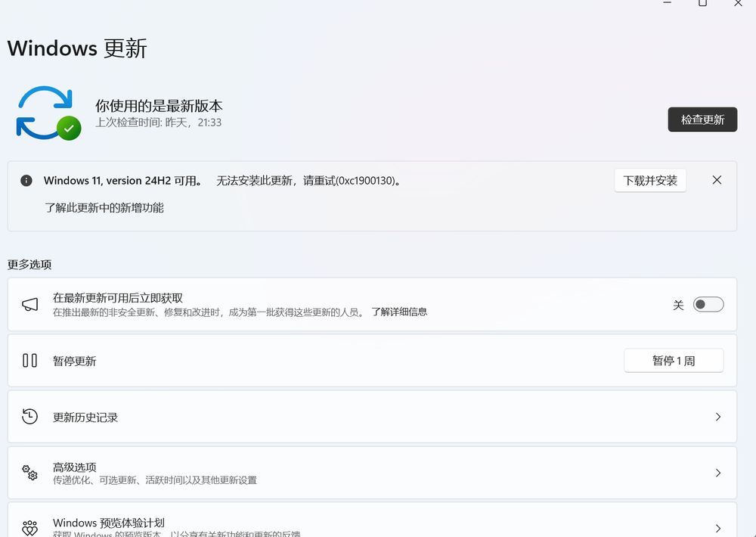This screenshot has height=537, width=756.
Task: Click the 暂停 1 周 button
Action: click(674, 361)
